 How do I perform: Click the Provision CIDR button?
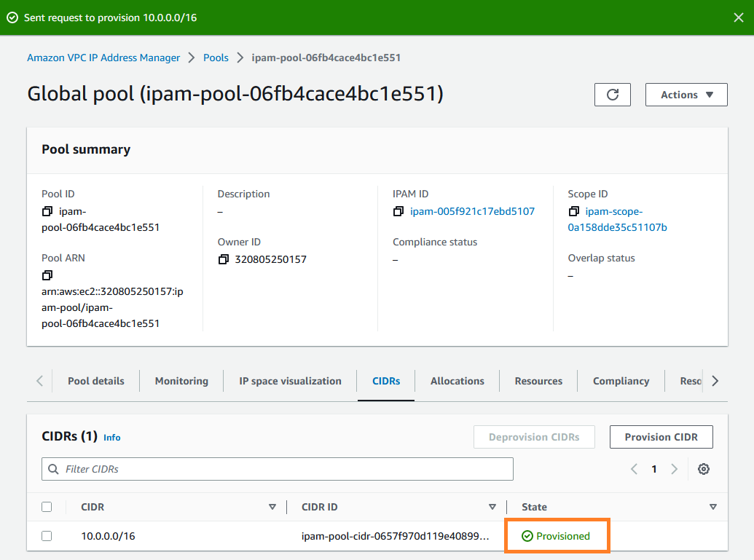point(661,437)
